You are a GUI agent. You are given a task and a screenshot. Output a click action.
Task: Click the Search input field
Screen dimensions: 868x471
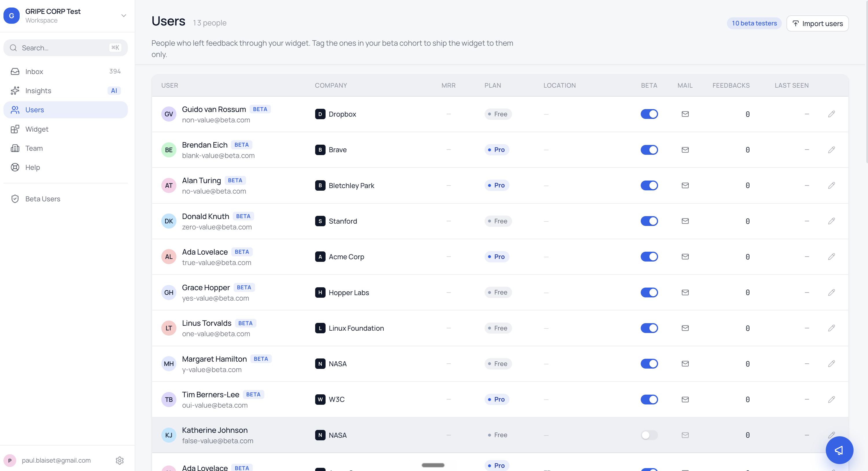tap(65, 47)
